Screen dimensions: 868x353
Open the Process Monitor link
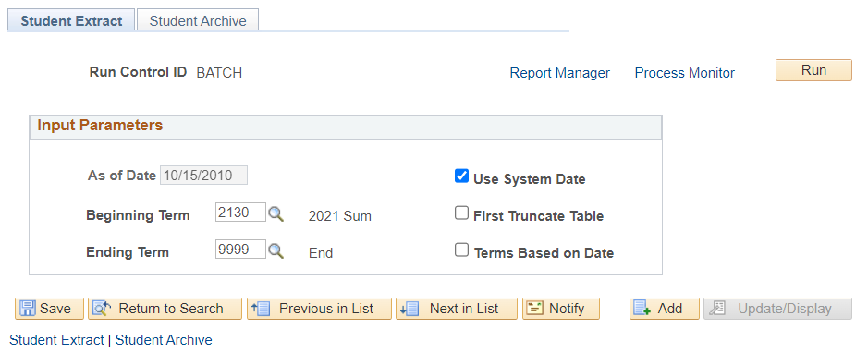(685, 73)
